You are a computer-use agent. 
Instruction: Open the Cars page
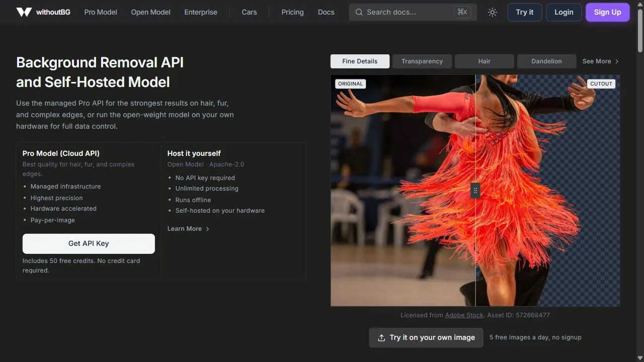click(249, 12)
